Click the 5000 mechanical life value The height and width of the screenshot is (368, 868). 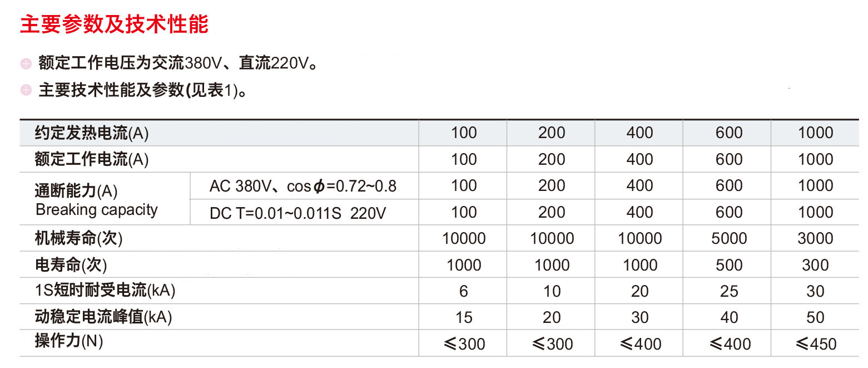[729, 239]
